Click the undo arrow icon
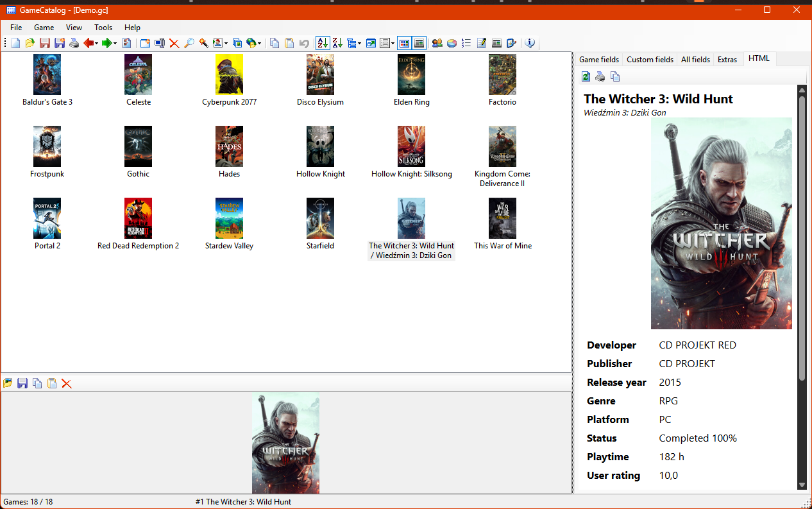This screenshot has width=812, height=509. click(304, 43)
